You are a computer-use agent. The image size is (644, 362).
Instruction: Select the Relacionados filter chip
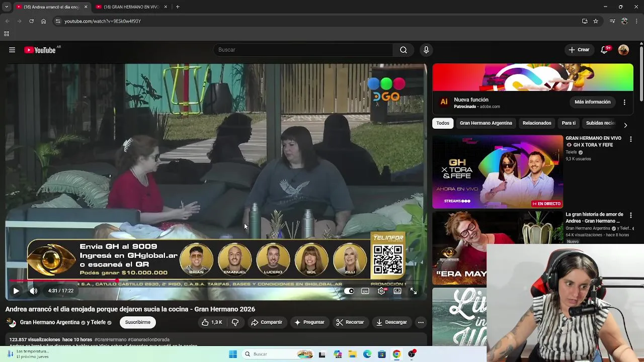(x=537, y=123)
